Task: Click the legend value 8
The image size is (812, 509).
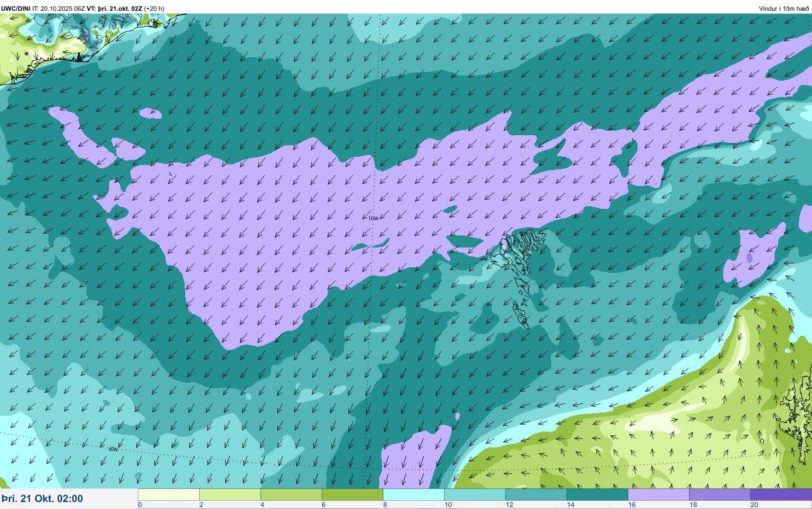Action: pyautogui.click(x=384, y=505)
